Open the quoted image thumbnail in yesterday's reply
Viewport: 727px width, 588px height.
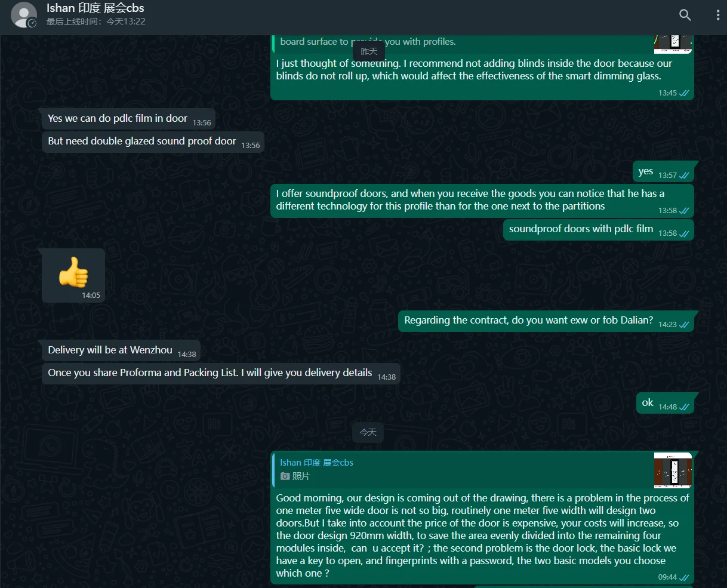click(x=673, y=44)
